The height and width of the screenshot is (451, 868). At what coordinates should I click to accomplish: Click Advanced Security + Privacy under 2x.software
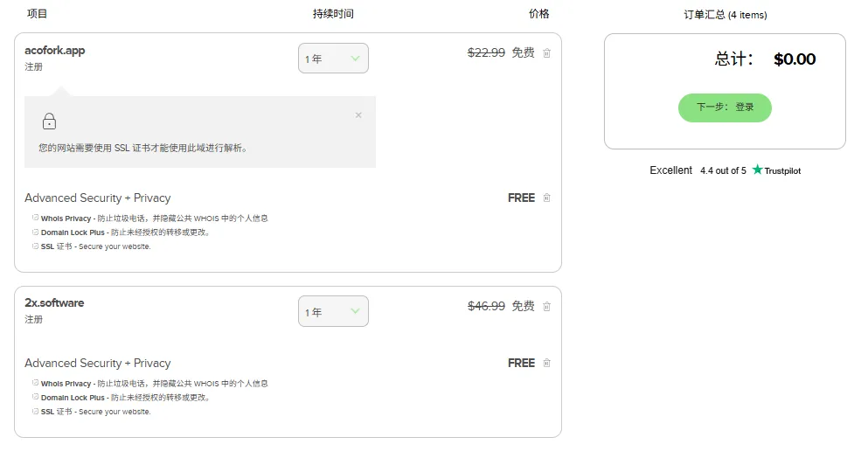click(98, 364)
